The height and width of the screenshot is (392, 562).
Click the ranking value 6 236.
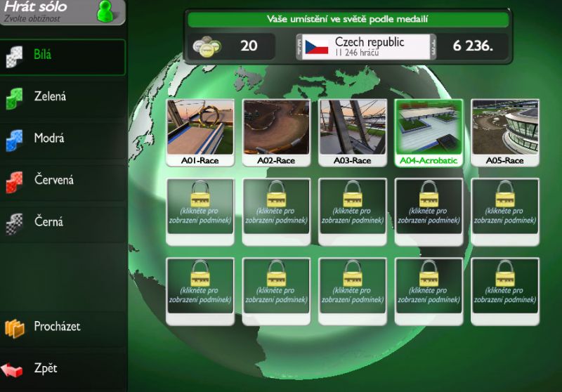[x=473, y=46]
